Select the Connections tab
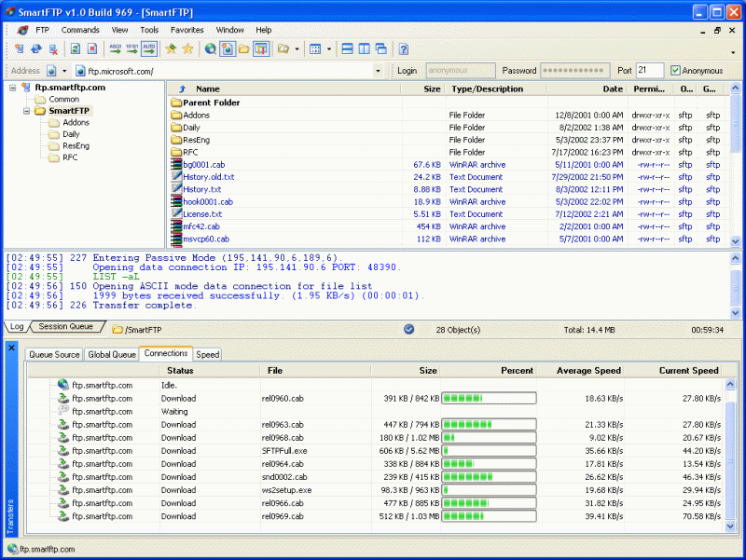This screenshot has height=560, width=746. [x=166, y=353]
